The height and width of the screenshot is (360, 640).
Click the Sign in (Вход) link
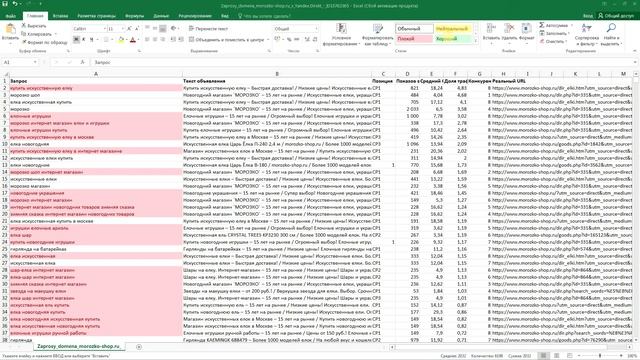click(x=588, y=16)
